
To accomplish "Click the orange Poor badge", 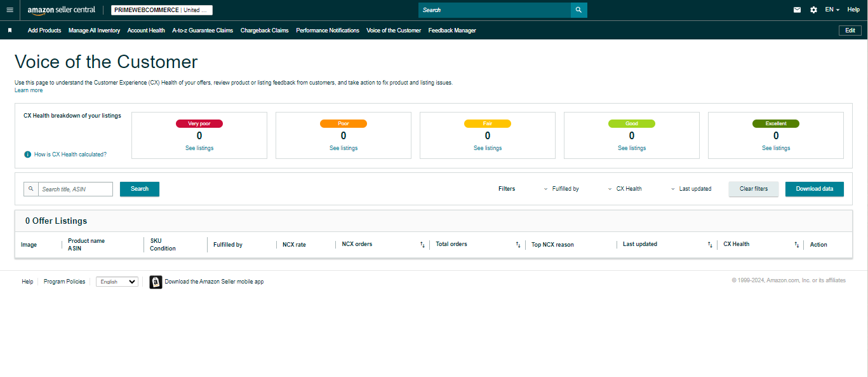I will 344,124.
